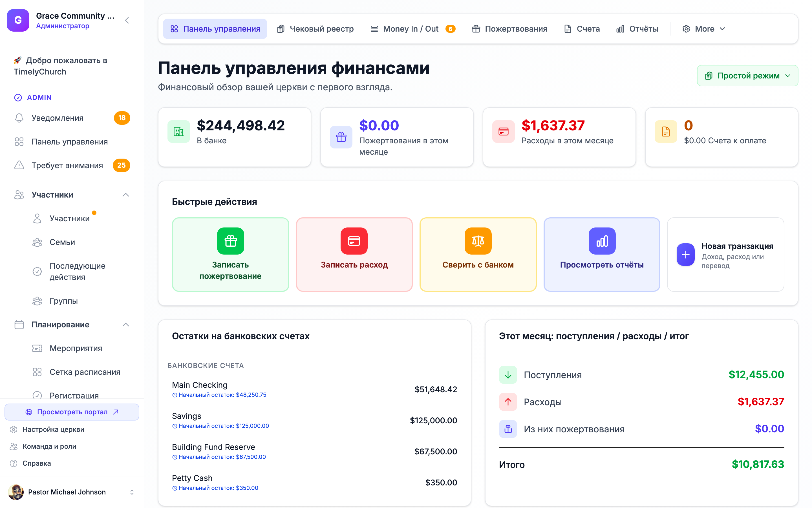Viewport: 812px width, 508px height.
Task: Click Pastor Michael Johnson's avatar photo
Action: 16,492
